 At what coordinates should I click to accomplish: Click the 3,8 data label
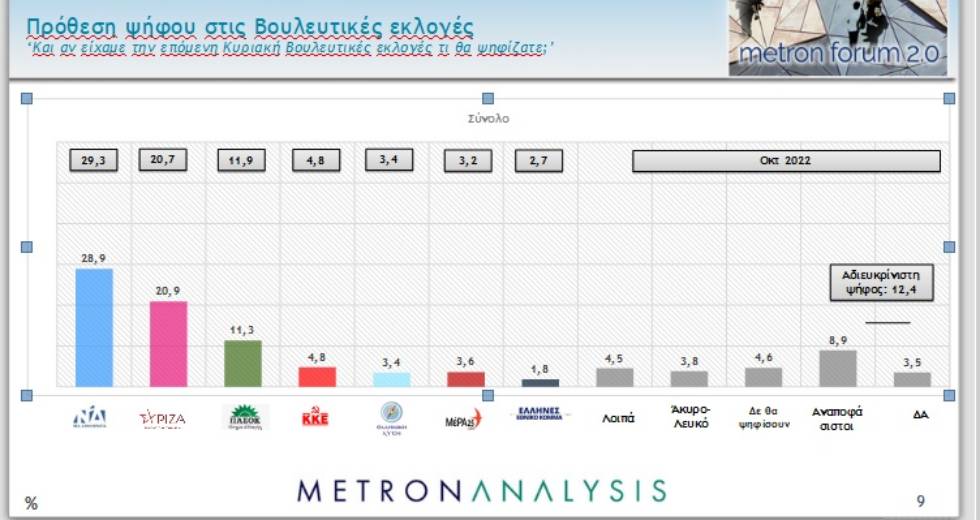click(689, 361)
